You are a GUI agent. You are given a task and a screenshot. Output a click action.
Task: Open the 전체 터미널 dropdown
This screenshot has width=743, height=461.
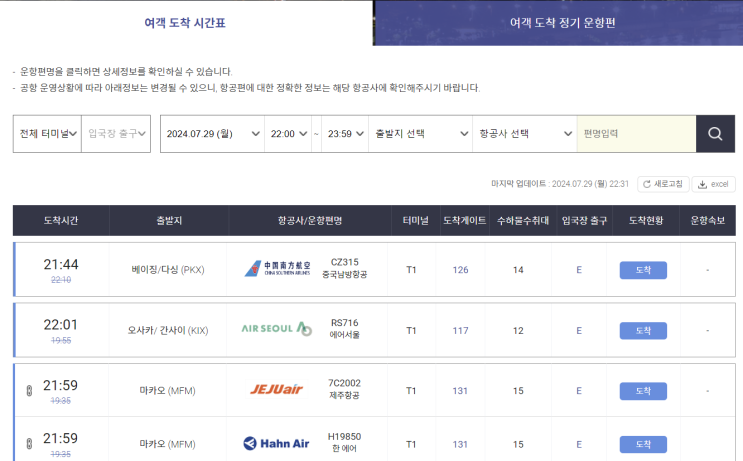coord(47,134)
